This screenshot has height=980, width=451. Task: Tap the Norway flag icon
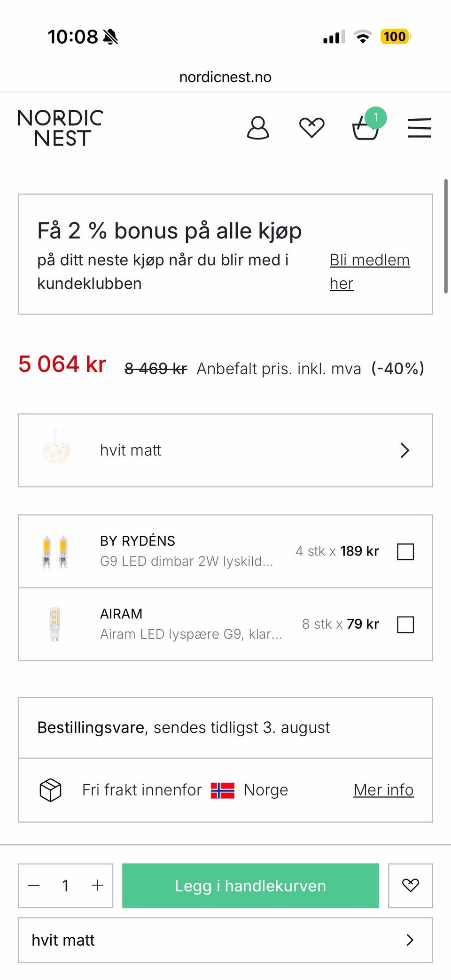pos(223,790)
